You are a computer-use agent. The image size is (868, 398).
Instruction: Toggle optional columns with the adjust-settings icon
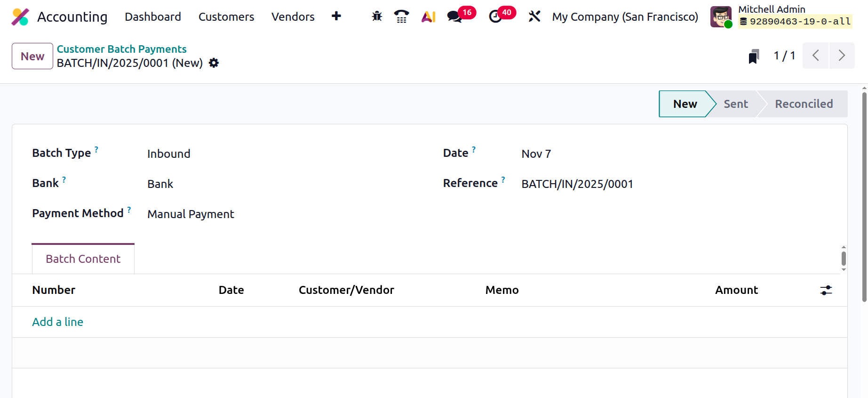(826, 290)
